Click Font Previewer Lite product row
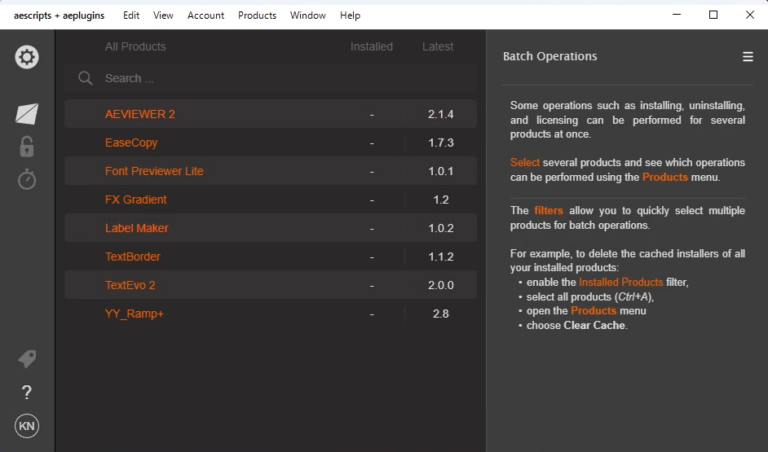 [x=154, y=171]
